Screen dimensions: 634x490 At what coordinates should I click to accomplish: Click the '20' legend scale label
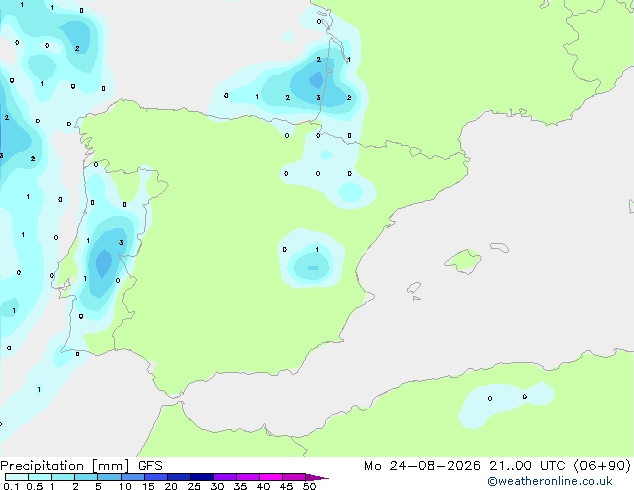tap(171, 486)
